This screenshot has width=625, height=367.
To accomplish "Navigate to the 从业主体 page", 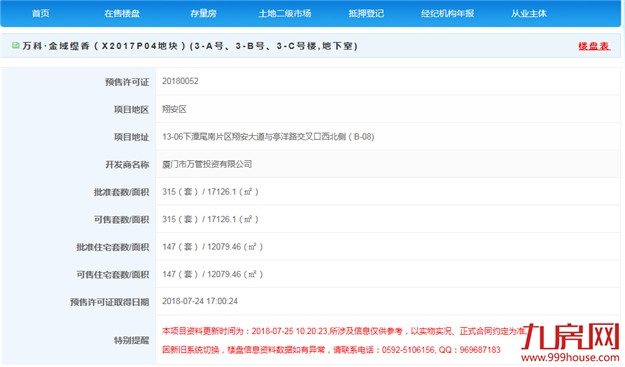I will click(x=529, y=13).
